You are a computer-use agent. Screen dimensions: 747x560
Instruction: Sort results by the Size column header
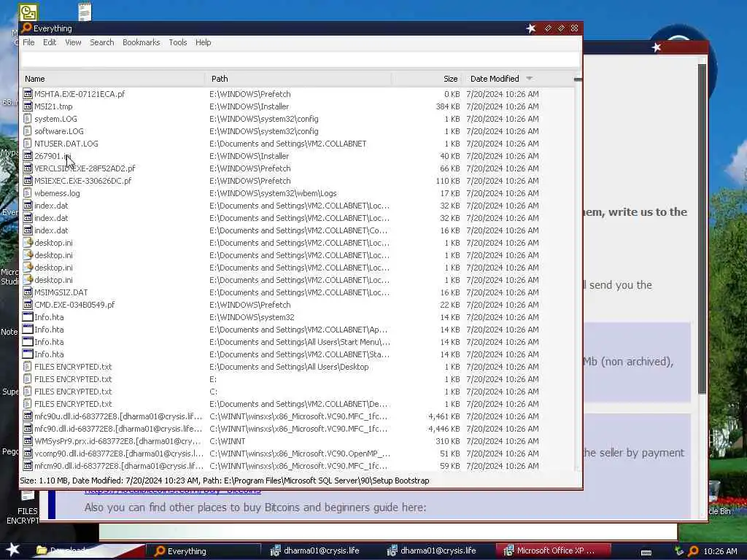[426, 79]
